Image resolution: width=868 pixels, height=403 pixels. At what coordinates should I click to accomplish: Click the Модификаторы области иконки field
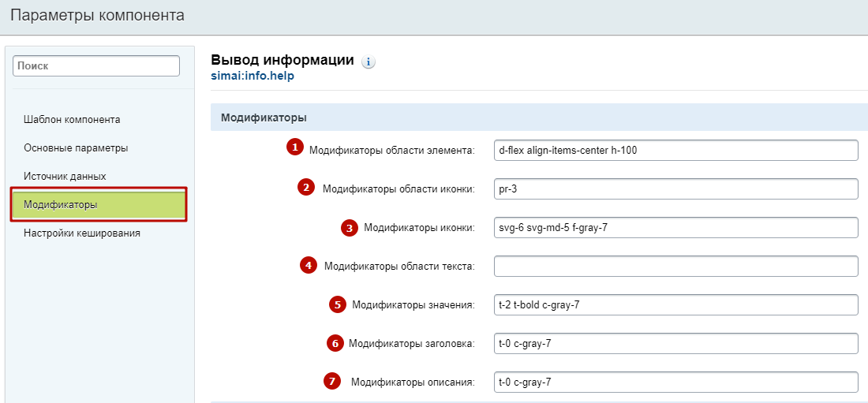tap(675, 189)
